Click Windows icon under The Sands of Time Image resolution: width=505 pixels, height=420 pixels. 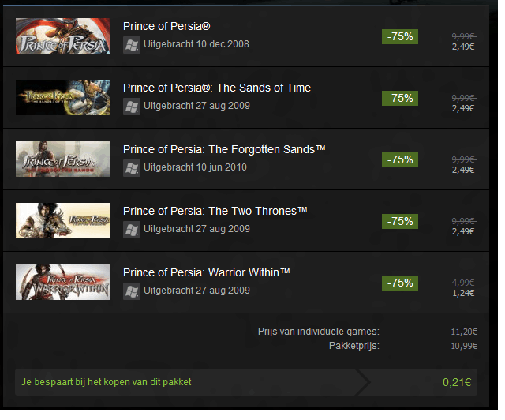pyautogui.click(x=132, y=106)
